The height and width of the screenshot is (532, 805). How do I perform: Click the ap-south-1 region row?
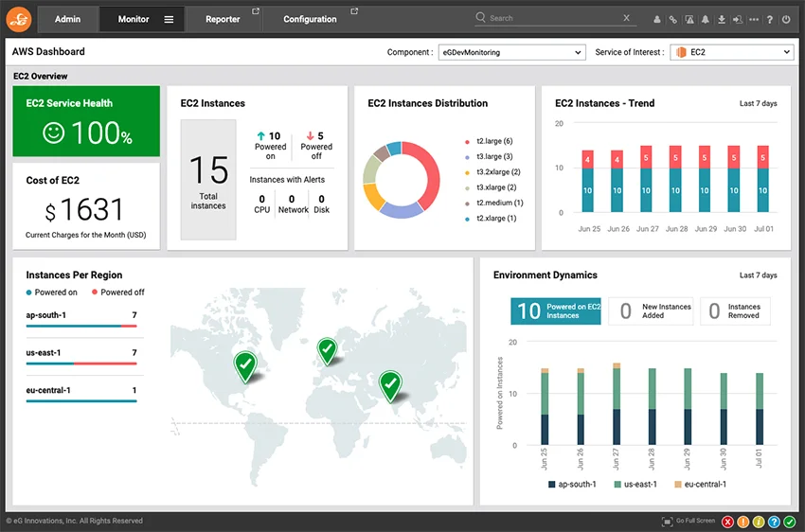[x=81, y=320]
